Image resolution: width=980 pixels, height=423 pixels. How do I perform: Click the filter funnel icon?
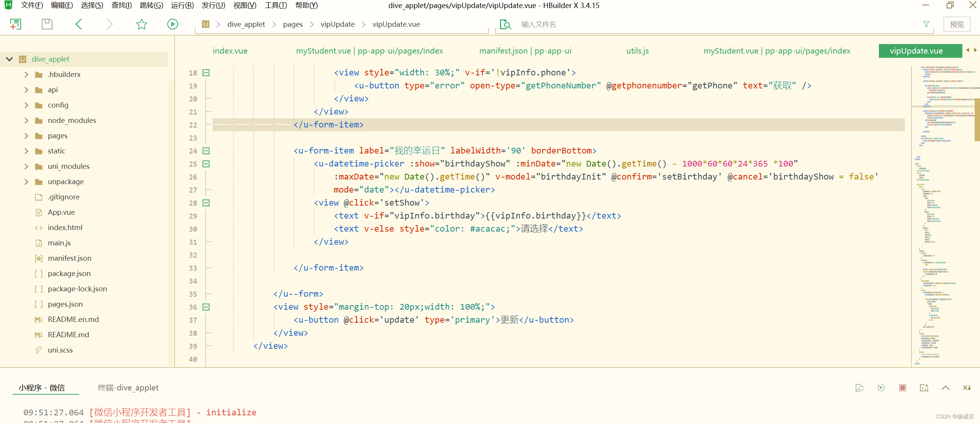(926, 24)
